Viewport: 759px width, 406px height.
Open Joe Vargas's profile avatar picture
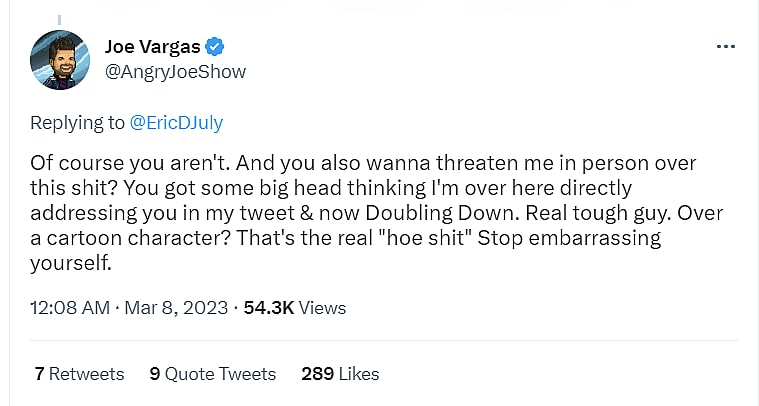click(60, 60)
